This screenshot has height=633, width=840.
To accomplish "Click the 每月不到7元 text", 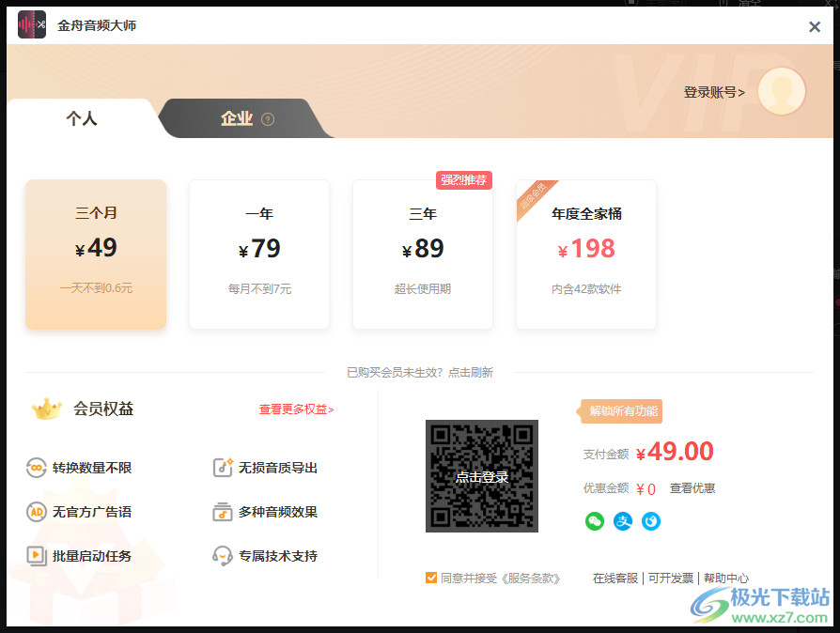I will pyautogui.click(x=259, y=289).
